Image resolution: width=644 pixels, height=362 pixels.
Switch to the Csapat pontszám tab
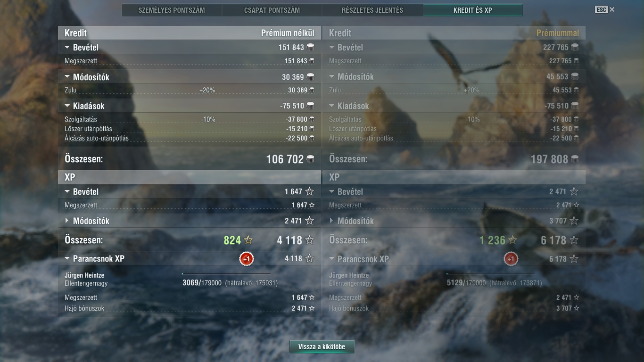(x=272, y=10)
